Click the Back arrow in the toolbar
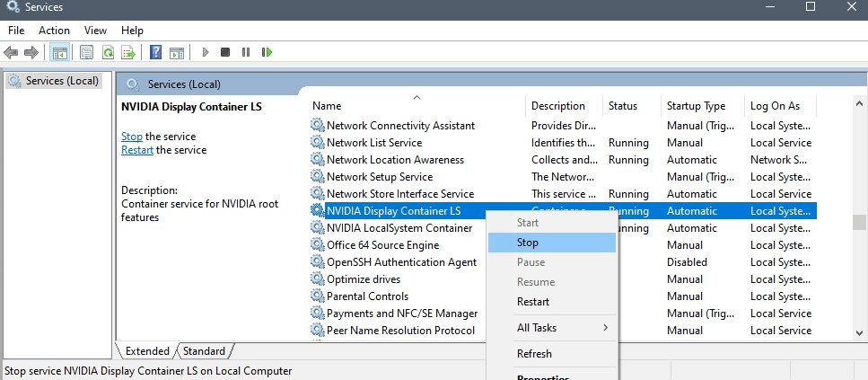868x380 pixels. click(11, 53)
